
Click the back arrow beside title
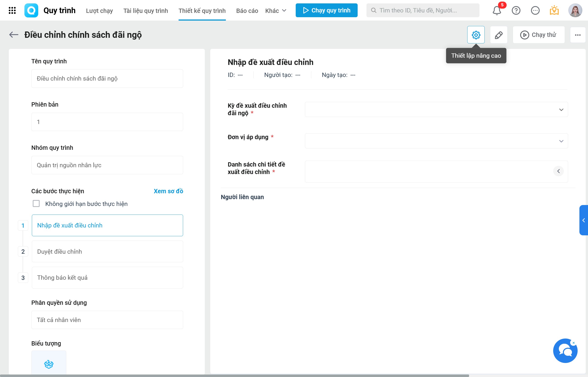coord(14,35)
